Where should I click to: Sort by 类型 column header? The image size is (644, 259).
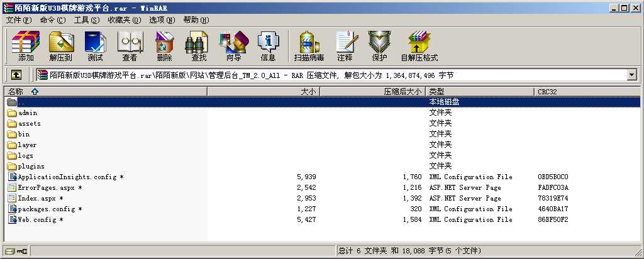tap(480, 92)
